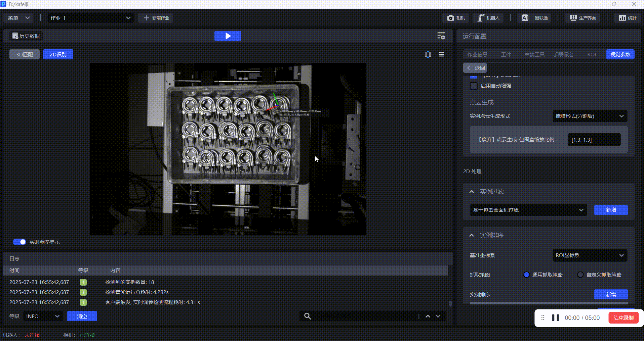Select custom grasp strategy (自定义抓取策略) radio
The height and width of the screenshot is (341, 644).
580,275
